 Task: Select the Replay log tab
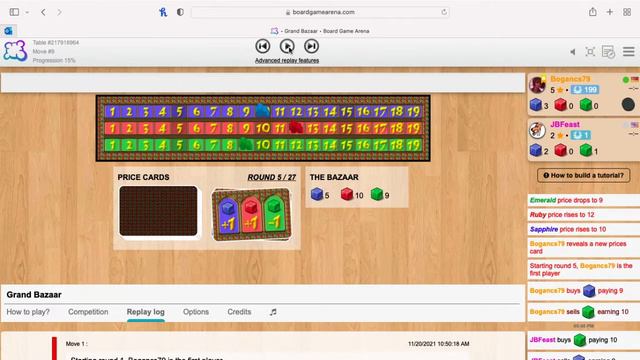pyautogui.click(x=146, y=312)
